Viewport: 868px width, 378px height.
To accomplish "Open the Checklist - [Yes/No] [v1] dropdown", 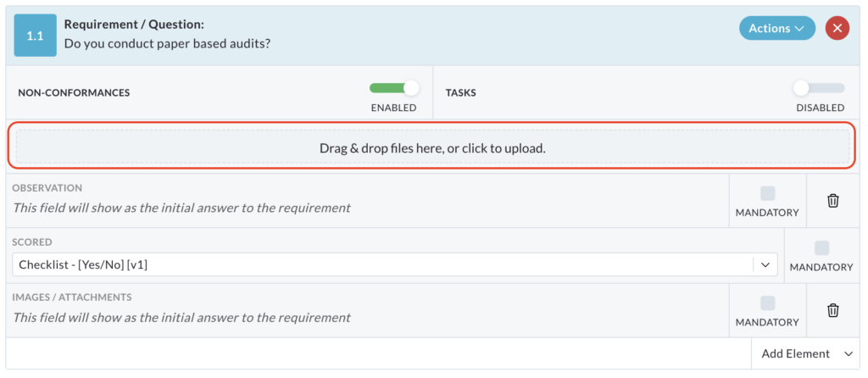I will point(395,264).
